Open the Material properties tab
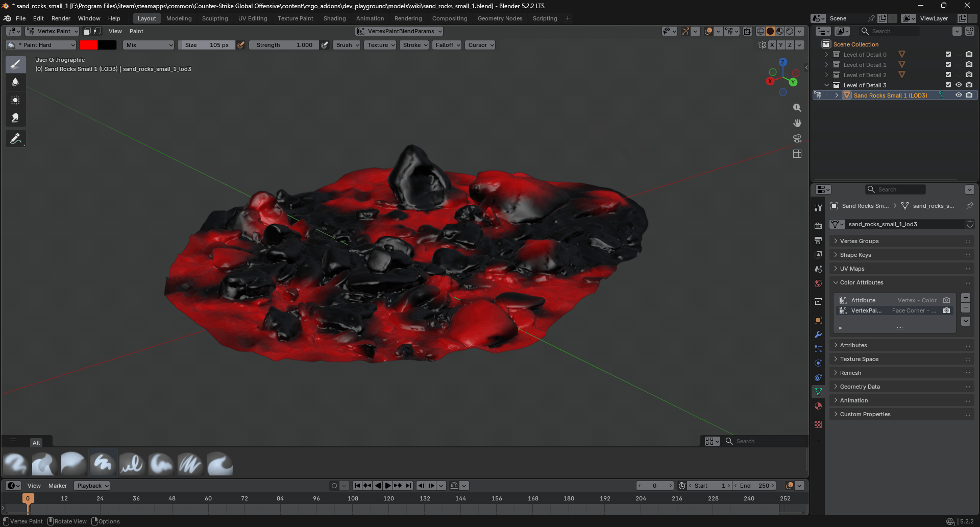 (818, 406)
